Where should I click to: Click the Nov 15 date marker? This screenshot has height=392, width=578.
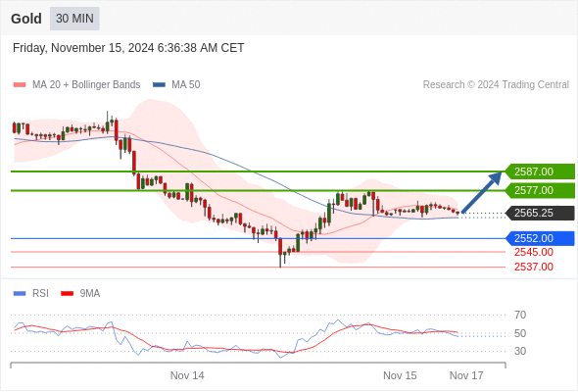click(400, 375)
